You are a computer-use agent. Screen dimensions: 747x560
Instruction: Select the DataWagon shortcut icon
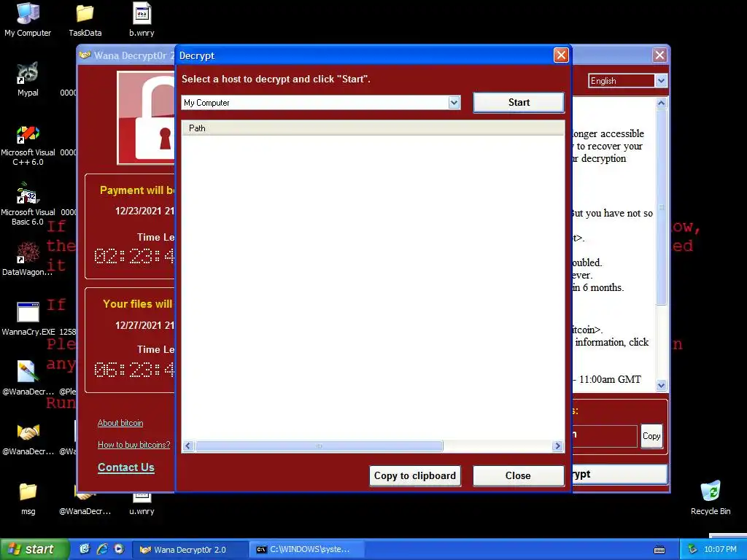coord(28,259)
